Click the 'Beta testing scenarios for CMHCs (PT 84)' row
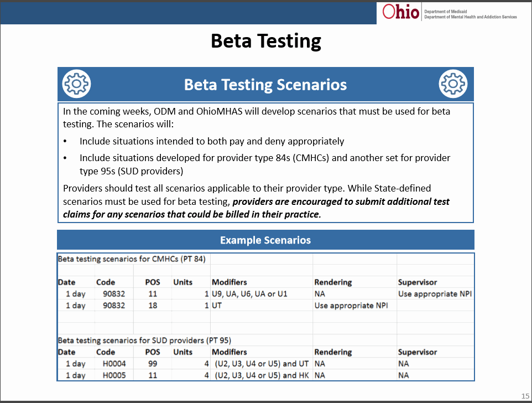Screen dimensions: 532x403 pos(132,259)
